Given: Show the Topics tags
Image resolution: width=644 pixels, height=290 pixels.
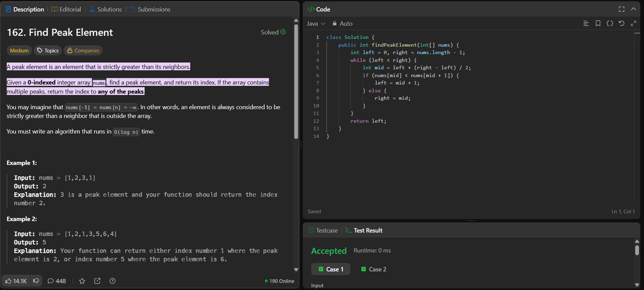Looking at the screenshot, I should tap(47, 50).
